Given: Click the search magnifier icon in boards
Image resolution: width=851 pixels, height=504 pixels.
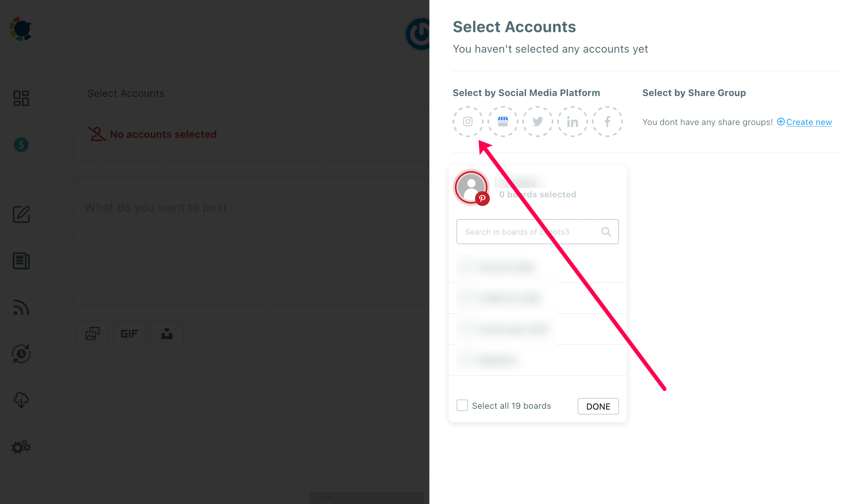Looking at the screenshot, I should coord(606,232).
